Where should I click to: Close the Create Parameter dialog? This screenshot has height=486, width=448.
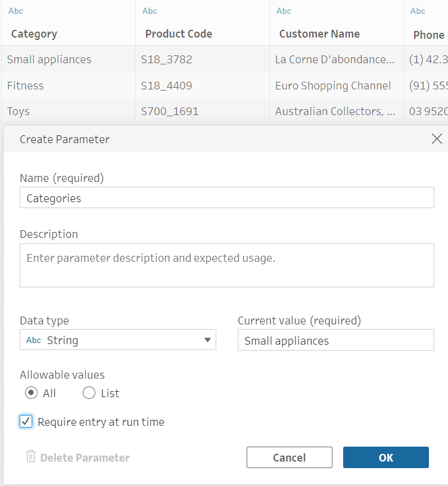(437, 139)
